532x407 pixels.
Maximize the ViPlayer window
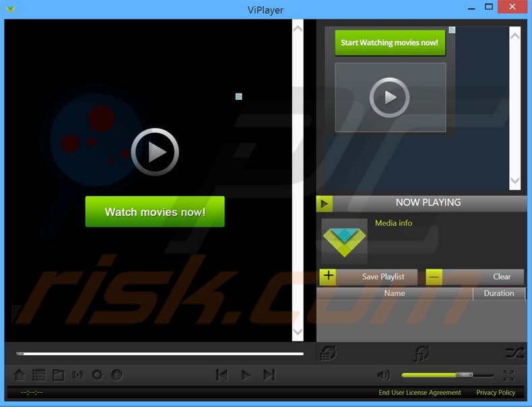click(x=489, y=7)
